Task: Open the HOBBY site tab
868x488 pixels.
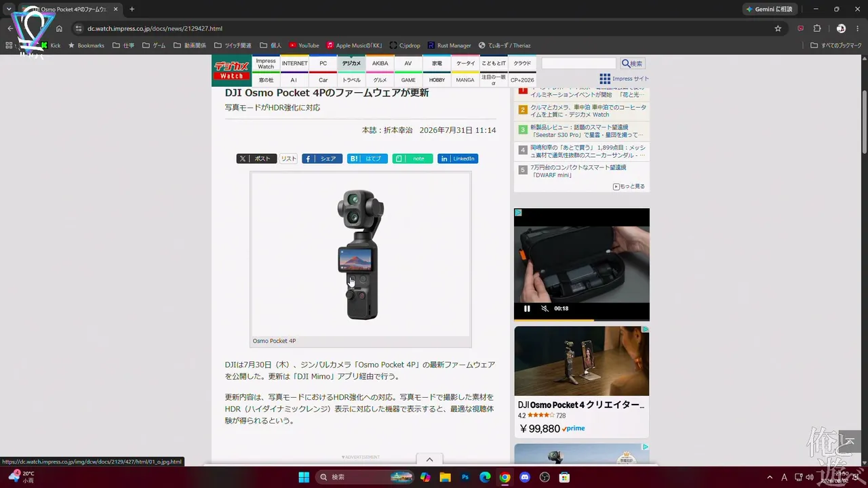Action: click(x=437, y=79)
